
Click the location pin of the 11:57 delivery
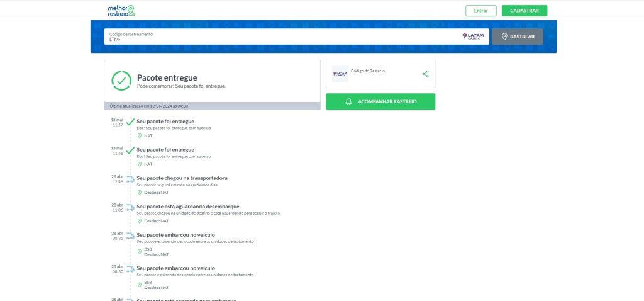(139, 135)
